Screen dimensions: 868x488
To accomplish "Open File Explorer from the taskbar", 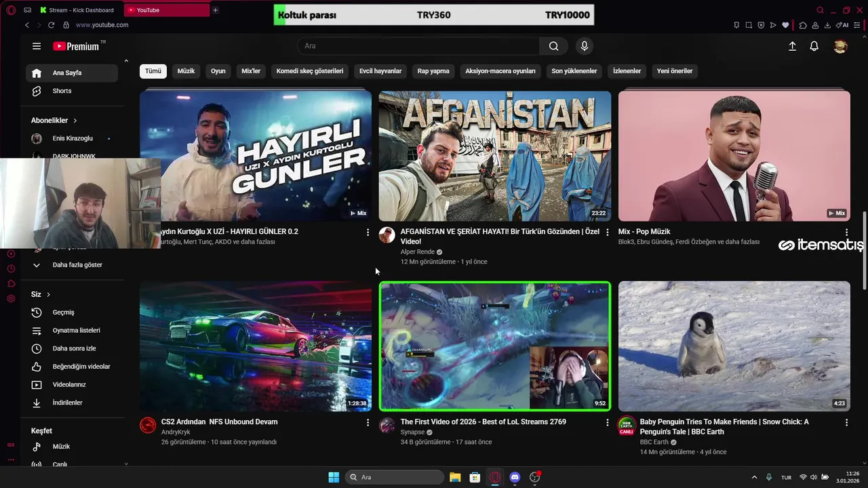I will (455, 477).
